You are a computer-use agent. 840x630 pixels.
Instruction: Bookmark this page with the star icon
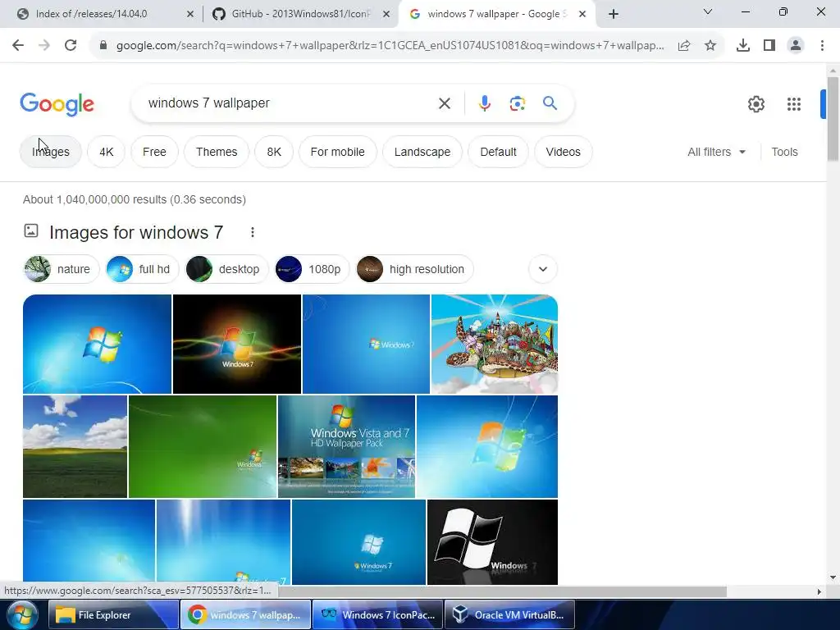click(x=710, y=46)
